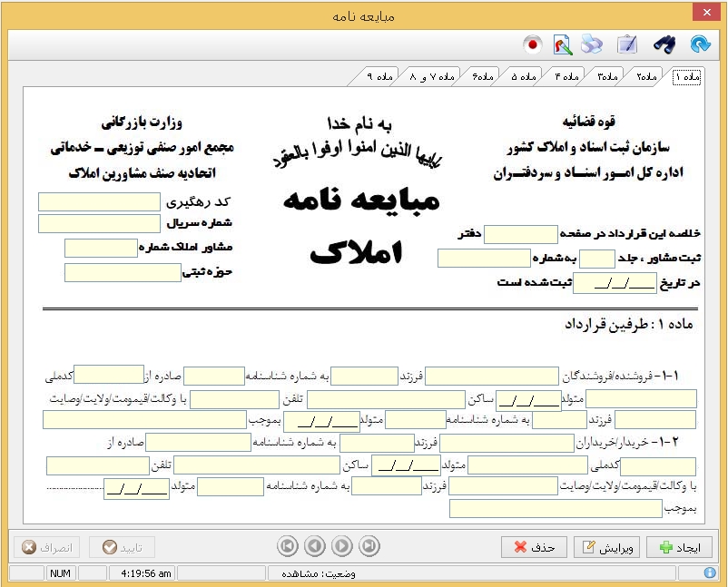
Task: Click the فرزند field in the خریدار row
Action: click(377, 443)
